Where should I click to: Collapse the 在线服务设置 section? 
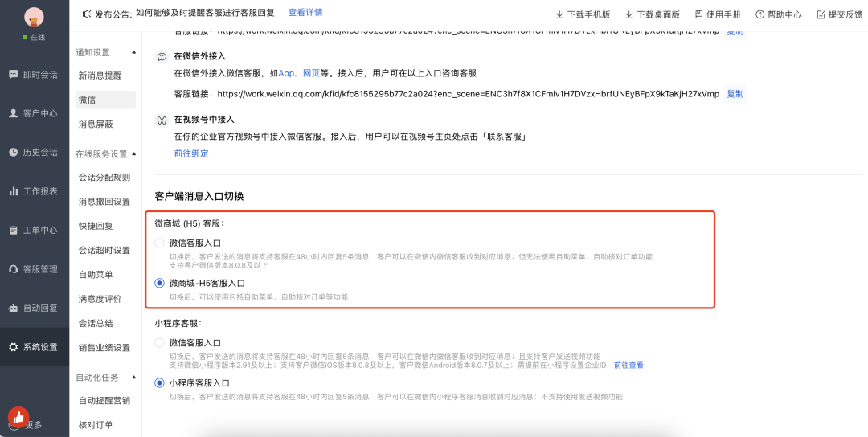[133, 153]
